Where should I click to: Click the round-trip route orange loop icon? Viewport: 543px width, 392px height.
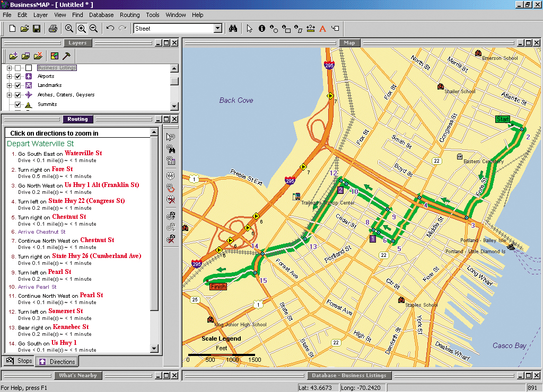click(170, 188)
